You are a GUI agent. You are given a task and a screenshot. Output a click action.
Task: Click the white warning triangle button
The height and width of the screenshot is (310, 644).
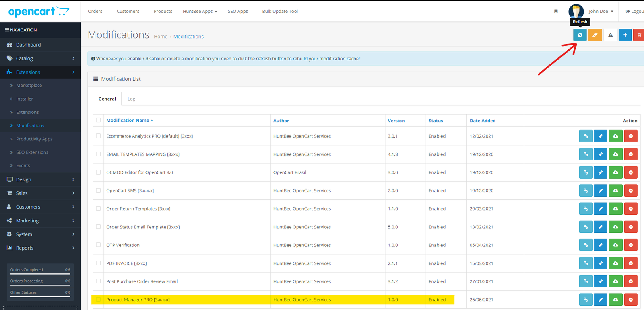[610, 35]
